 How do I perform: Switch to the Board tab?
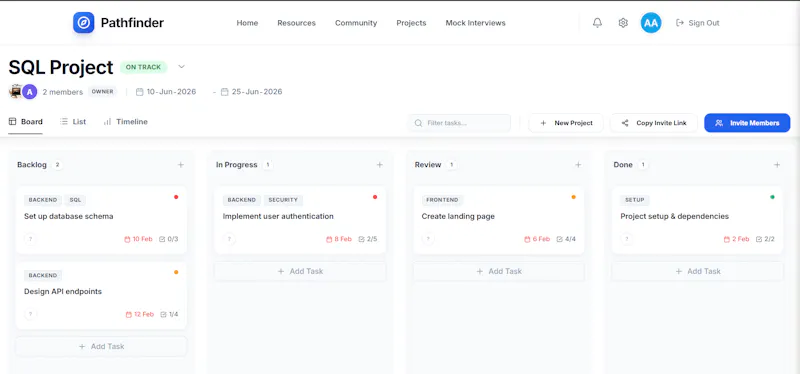pos(26,122)
